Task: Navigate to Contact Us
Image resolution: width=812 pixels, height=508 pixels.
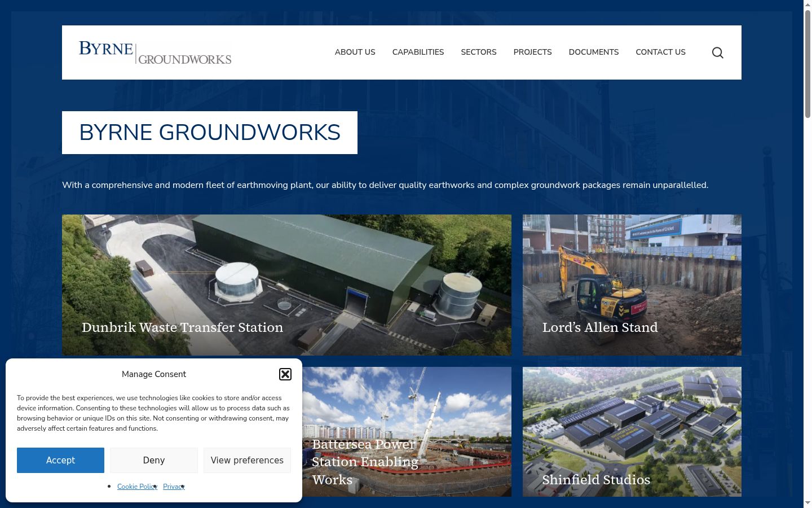Action: click(x=661, y=52)
